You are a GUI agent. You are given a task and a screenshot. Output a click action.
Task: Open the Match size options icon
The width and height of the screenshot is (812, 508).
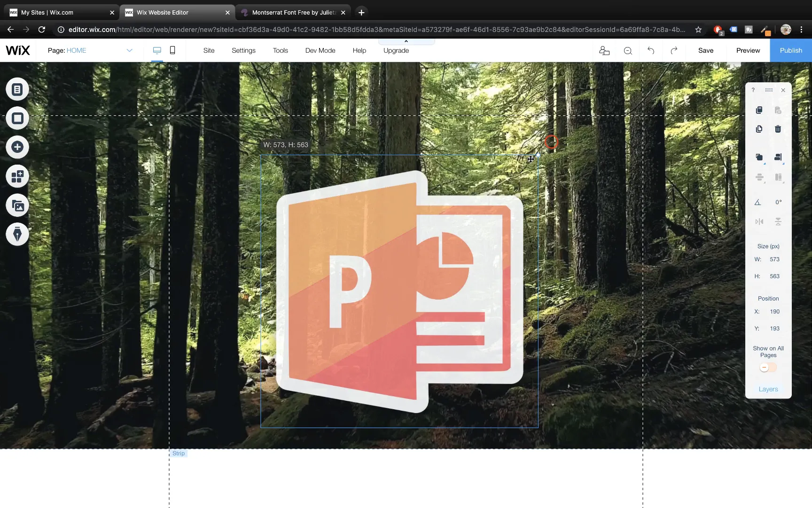click(x=778, y=177)
